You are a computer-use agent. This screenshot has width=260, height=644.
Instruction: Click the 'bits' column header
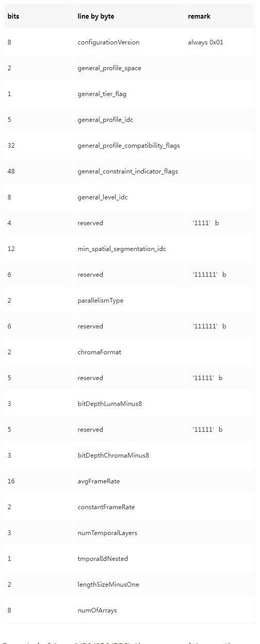coord(13,17)
